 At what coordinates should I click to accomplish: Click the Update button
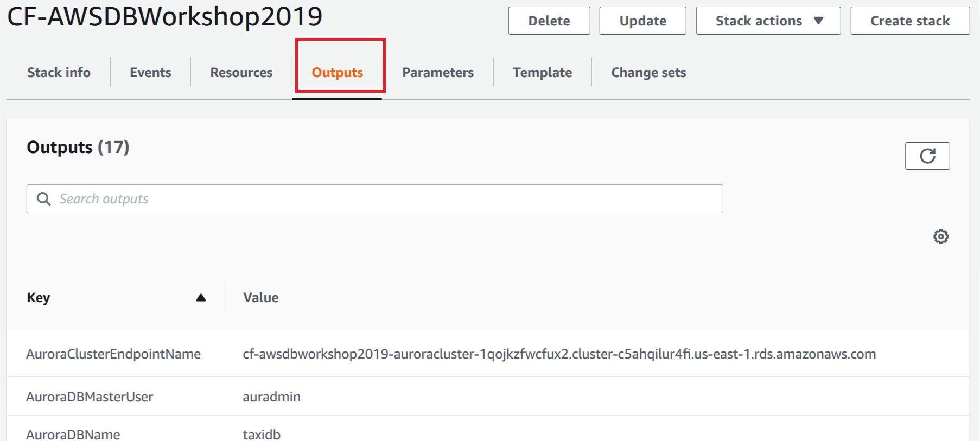(x=642, y=21)
